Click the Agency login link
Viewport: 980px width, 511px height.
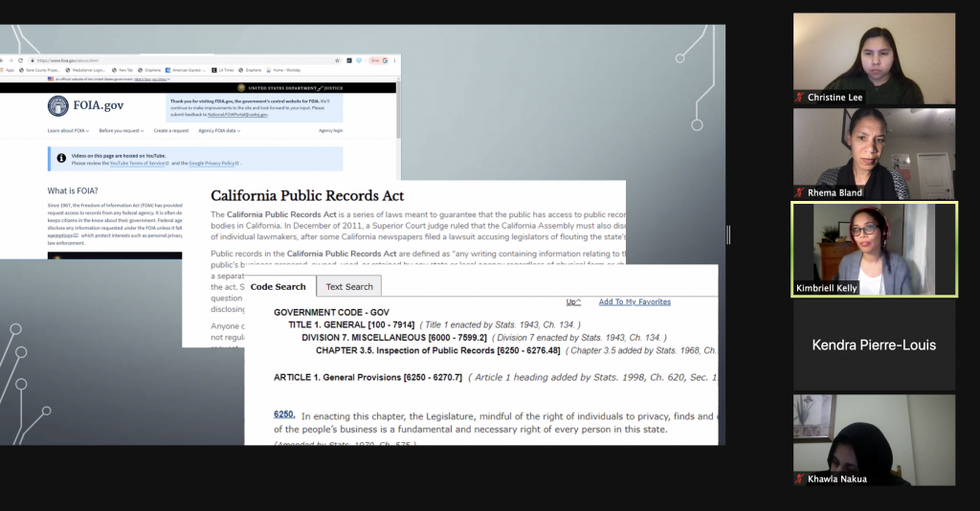pos(330,130)
